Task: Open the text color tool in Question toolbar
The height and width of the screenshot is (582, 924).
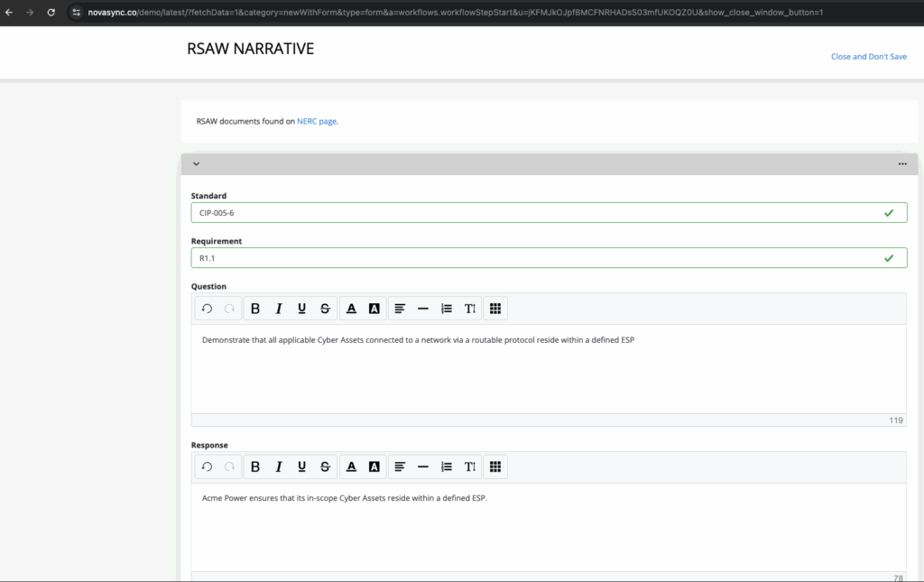Action: pyautogui.click(x=351, y=308)
